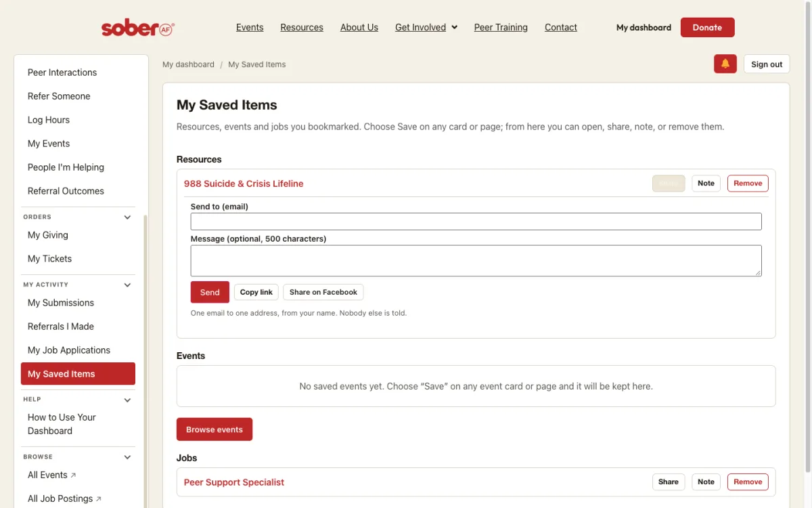
Task: Click Share on Facebook
Action: point(323,292)
